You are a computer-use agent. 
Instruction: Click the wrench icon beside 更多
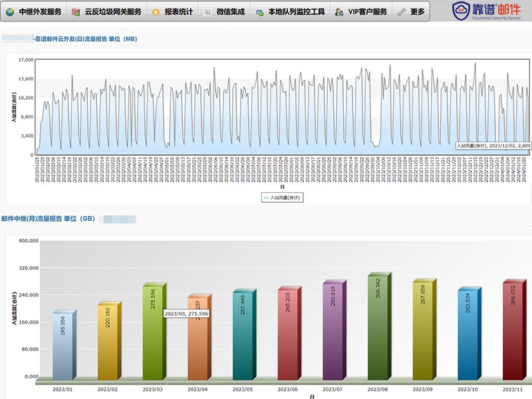pos(401,12)
